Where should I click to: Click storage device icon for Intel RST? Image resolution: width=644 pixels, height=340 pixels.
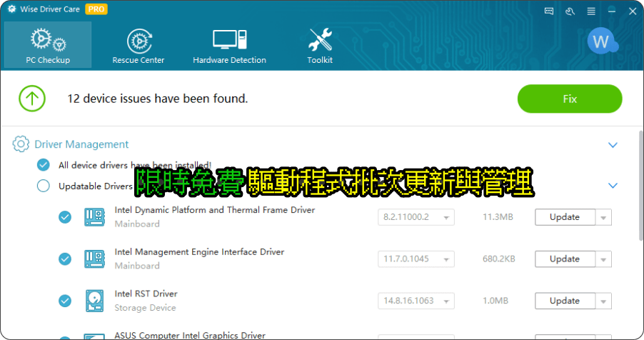[94, 301]
